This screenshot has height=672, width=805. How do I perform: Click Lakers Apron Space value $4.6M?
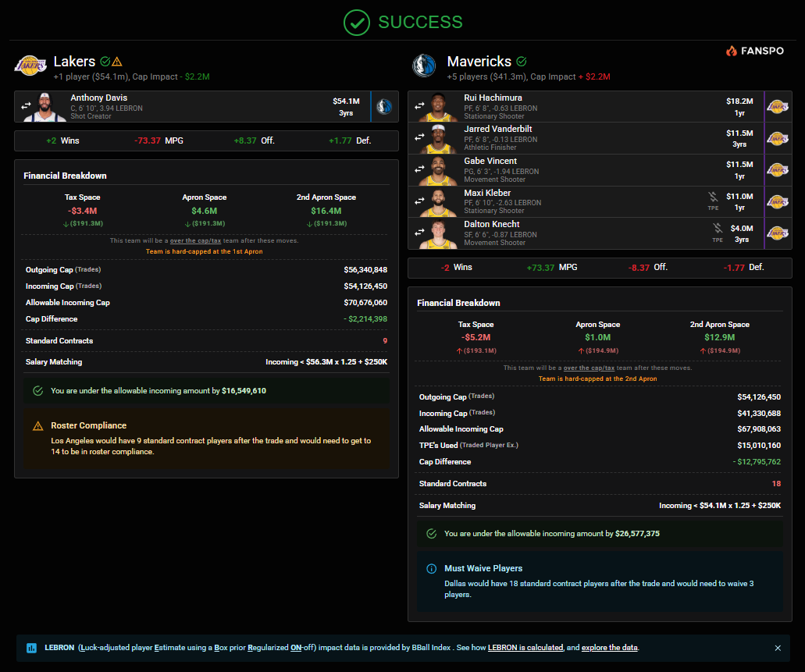pyautogui.click(x=205, y=211)
